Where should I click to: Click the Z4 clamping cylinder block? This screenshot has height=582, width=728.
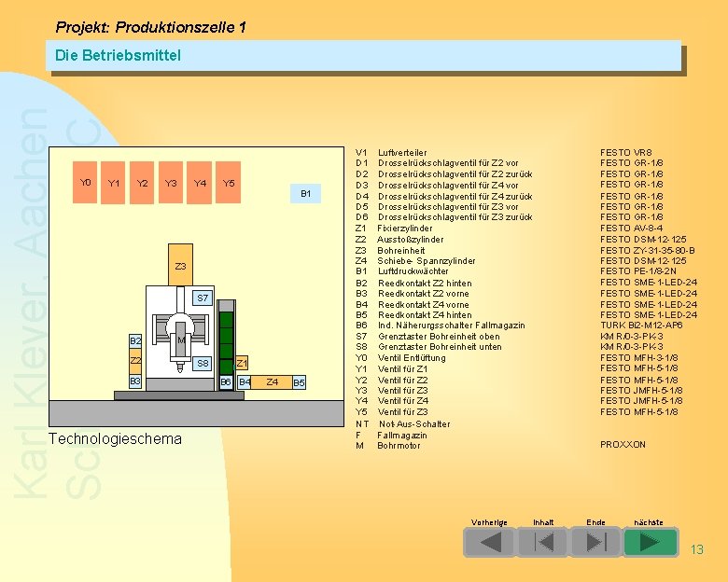(273, 382)
